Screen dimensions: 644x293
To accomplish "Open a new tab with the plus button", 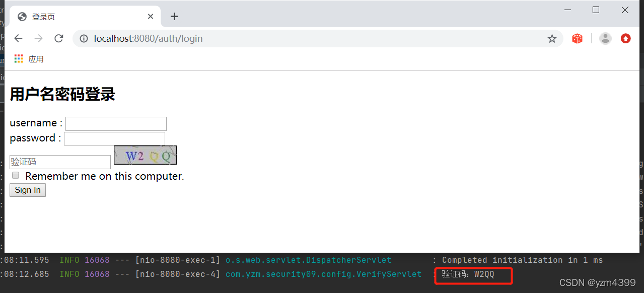I will coord(174,17).
